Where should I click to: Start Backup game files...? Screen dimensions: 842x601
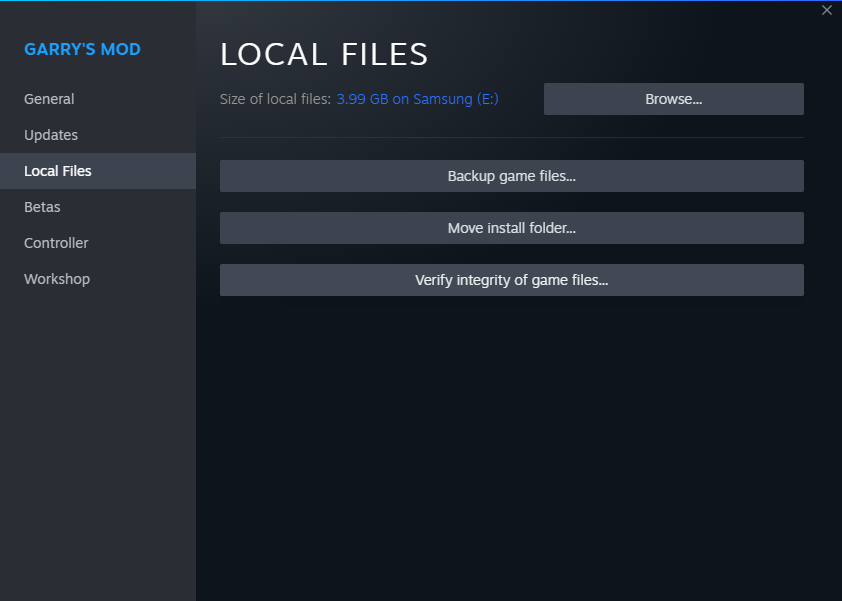pos(511,176)
